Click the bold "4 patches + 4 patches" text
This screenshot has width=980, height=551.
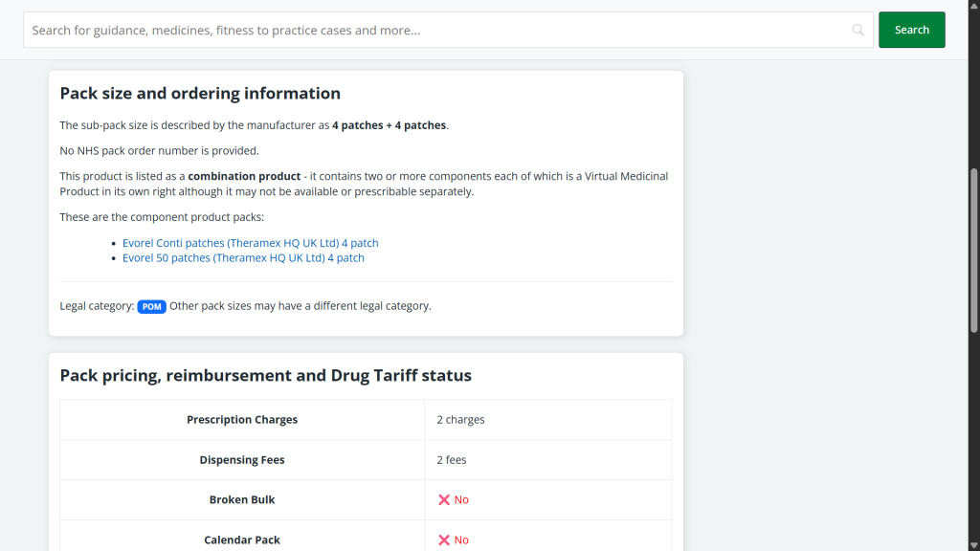pos(389,125)
